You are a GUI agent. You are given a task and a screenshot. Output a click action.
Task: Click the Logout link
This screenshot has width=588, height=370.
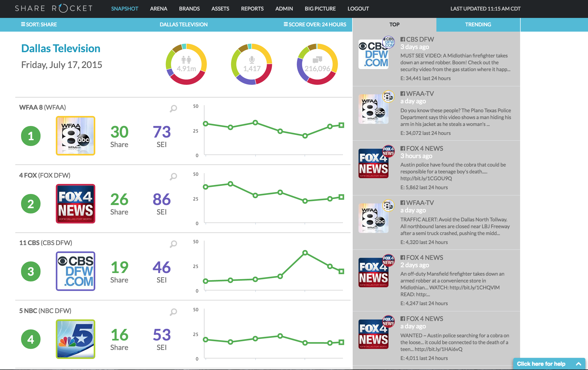point(358,9)
